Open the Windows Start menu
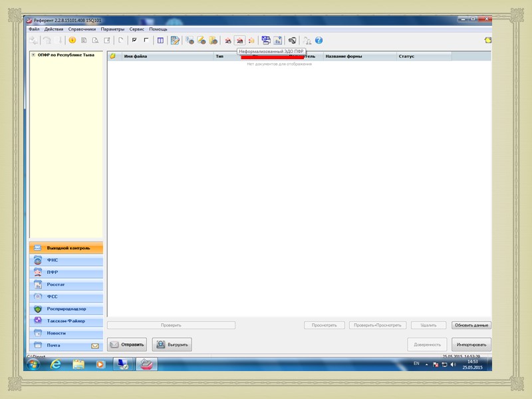 click(x=33, y=364)
